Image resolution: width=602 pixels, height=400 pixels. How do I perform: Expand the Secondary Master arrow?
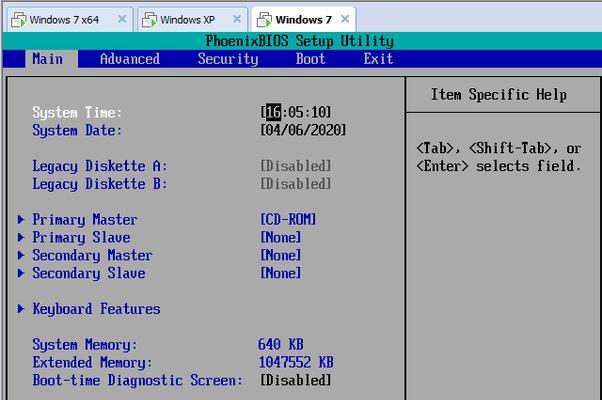tap(21, 255)
